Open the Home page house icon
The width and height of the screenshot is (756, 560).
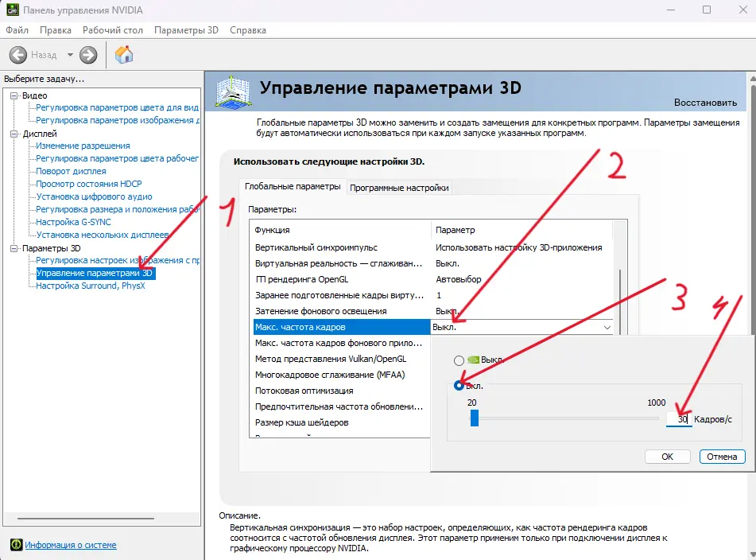coord(124,55)
